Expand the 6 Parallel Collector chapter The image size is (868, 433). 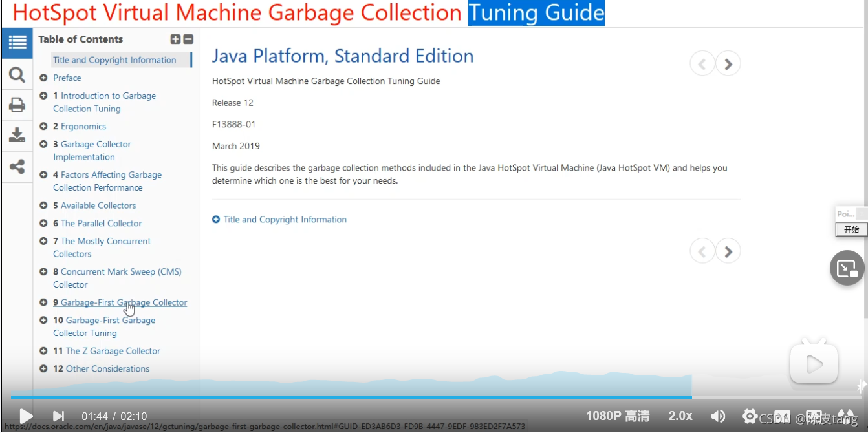(x=43, y=224)
